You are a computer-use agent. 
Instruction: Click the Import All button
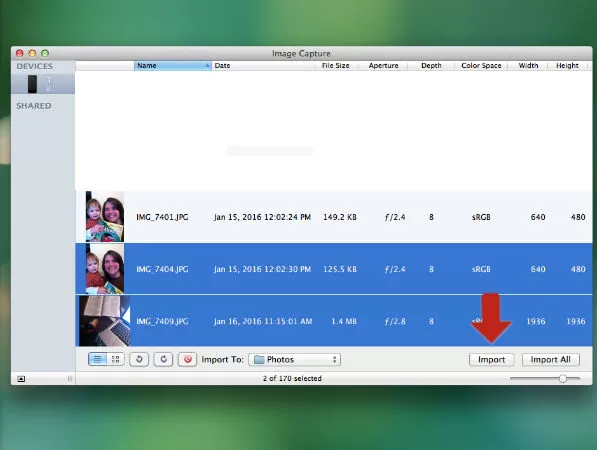550,359
